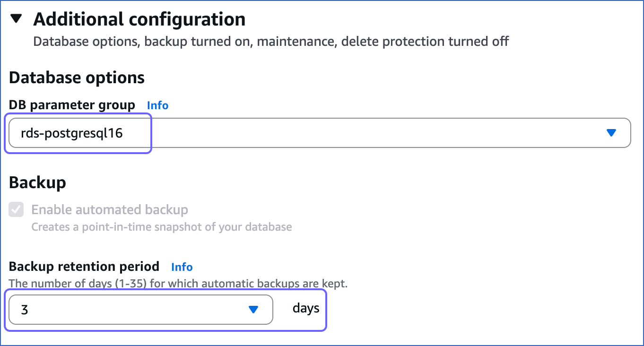Click the Additional configuration disclosure triangle
This screenshot has height=346, width=644.
click(15, 18)
